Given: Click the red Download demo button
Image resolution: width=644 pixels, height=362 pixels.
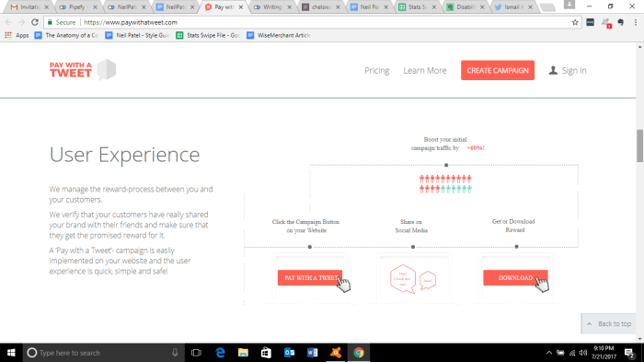Looking at the screenshot, I should tap(515, 277).
